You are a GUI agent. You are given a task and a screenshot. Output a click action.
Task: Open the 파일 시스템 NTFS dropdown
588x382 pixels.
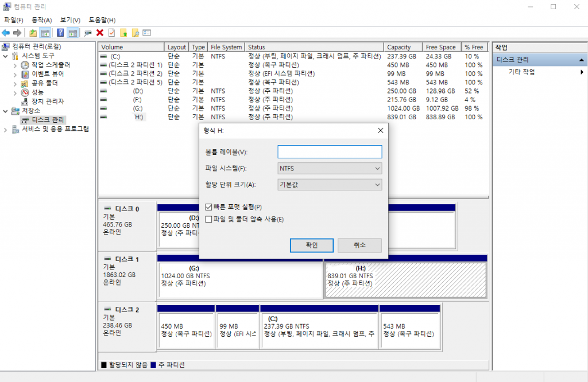tap(330, 169)
